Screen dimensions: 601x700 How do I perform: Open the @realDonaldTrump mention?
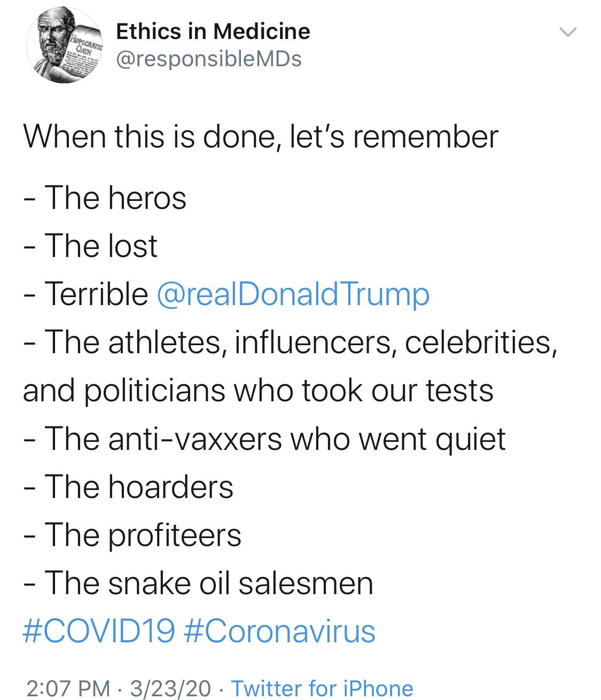293,294
